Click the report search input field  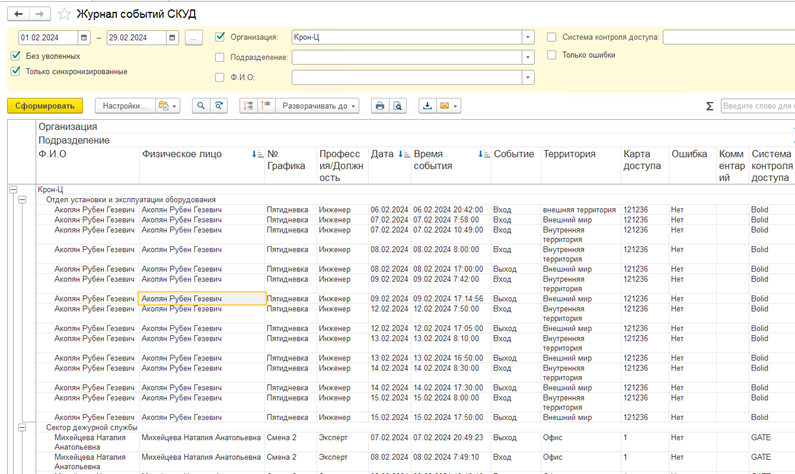(757, 106)
